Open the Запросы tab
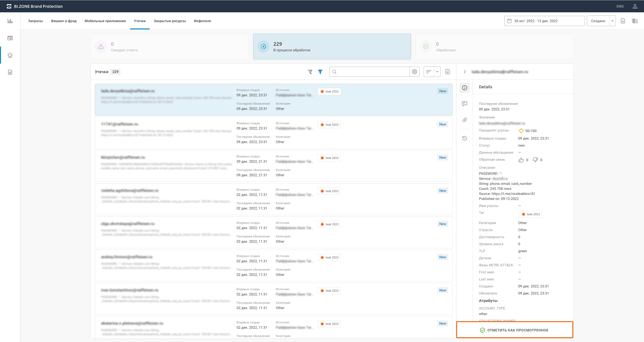Viewport: 644px width, 342px height. pos(35,21)
